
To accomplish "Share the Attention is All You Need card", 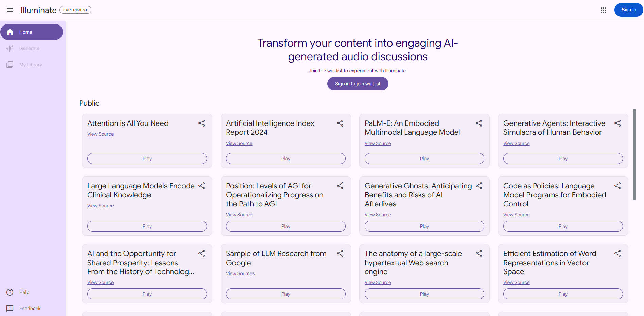I will coord(202,123).
